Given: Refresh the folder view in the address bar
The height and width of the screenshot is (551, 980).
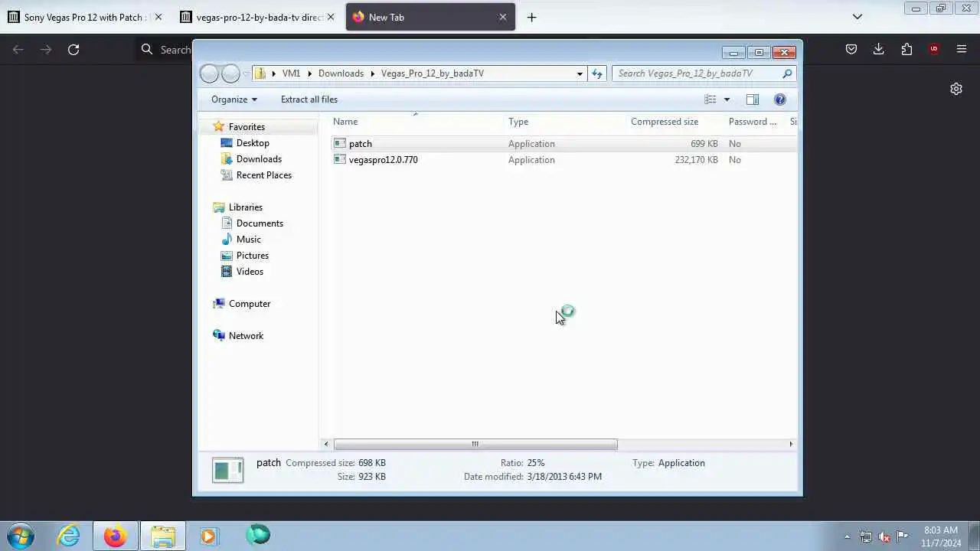Looking at the screenshot, I should pyautogui.click(x=597, y=73).
